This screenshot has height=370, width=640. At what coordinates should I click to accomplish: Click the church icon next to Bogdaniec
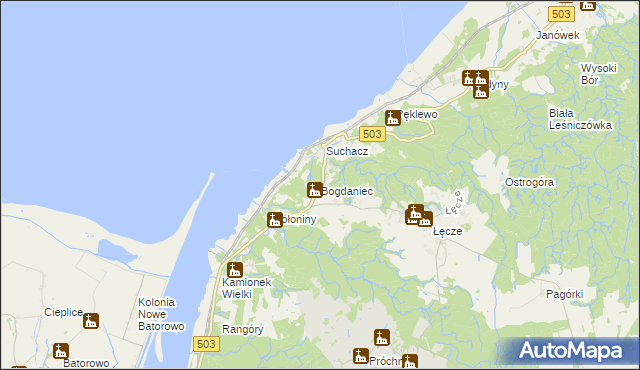click(315, 190)
